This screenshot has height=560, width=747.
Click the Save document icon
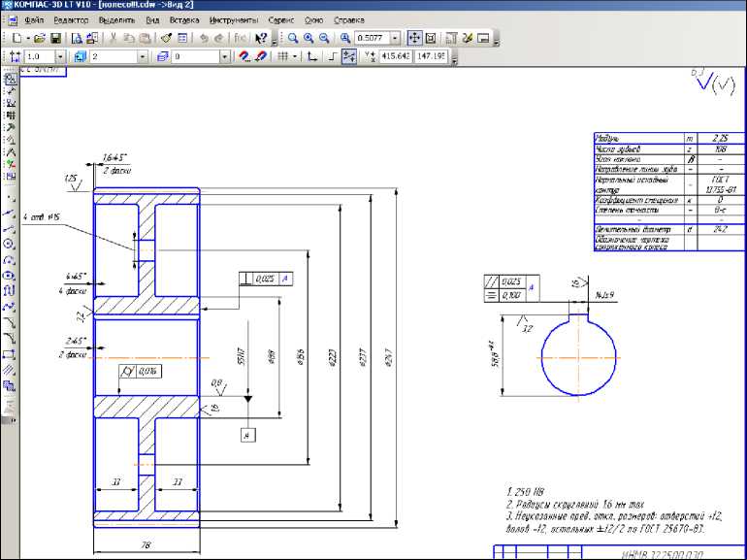tap(55, 38)
